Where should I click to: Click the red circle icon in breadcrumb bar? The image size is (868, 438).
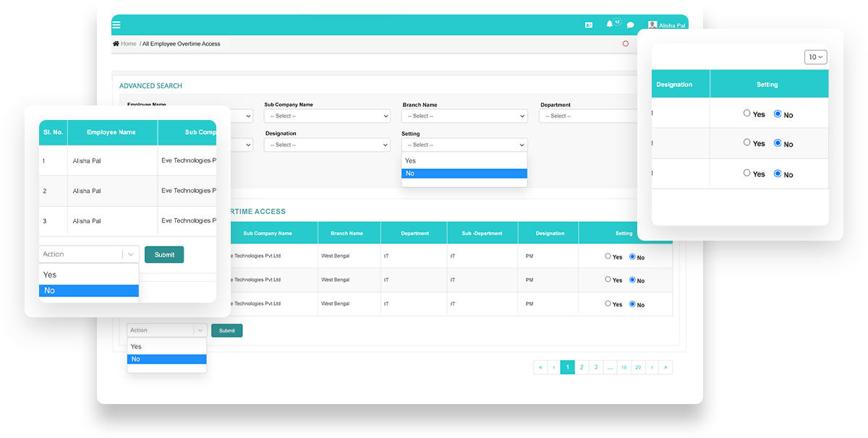click(x=626, y=43)
